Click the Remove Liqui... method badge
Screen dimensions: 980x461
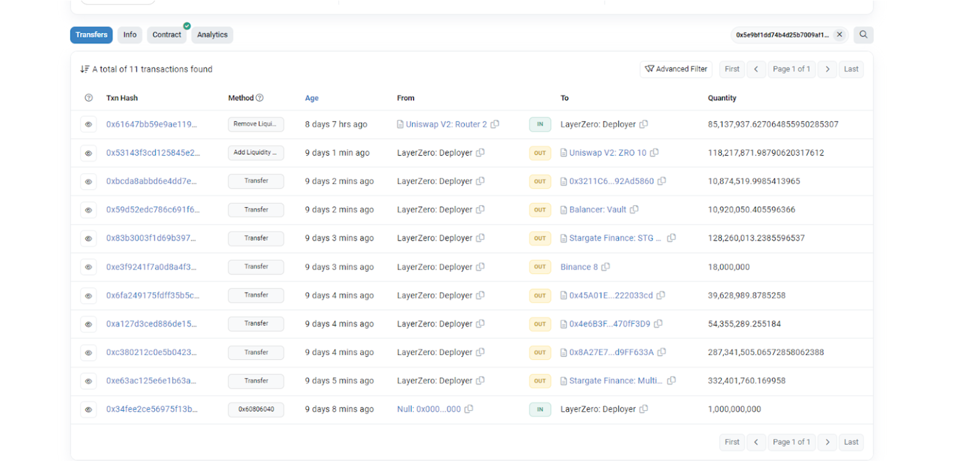[256, 124]
